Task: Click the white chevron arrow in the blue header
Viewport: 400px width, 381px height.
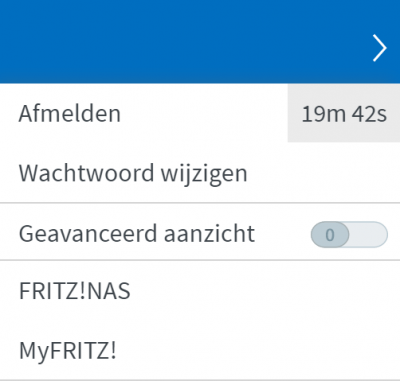Action: click(x=380, y=48)
